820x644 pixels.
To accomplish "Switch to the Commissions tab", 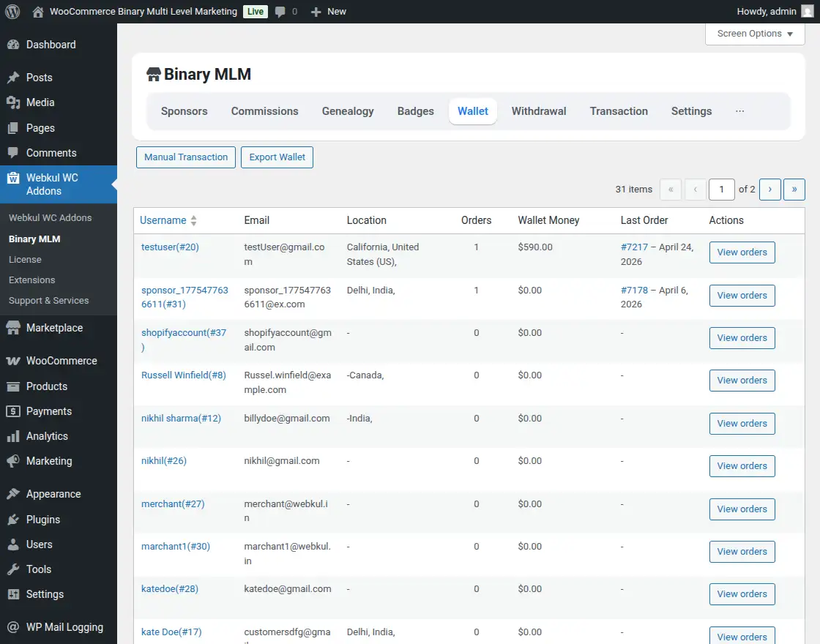I will (264, 111).
